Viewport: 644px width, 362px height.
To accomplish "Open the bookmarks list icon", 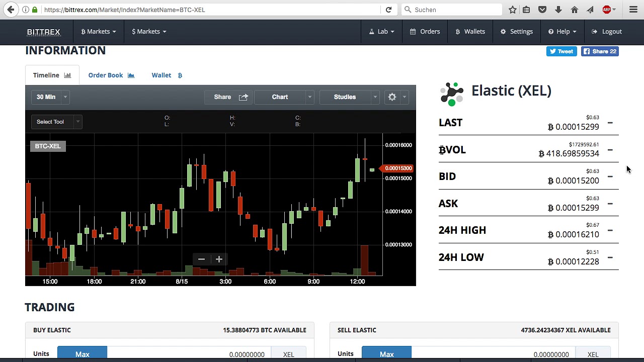I will (526, 10).
